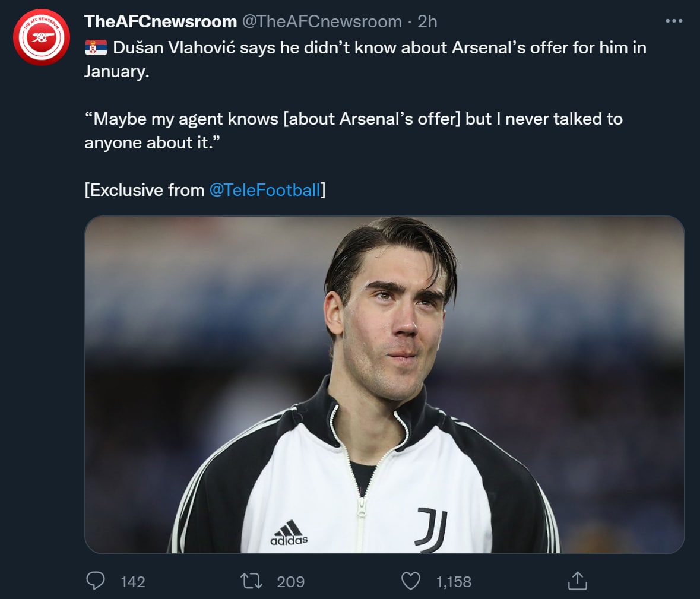Open the TheAFCnewsroom profile avatar
Viewport: 700px width, 599px height.
[x=41, y=37]
